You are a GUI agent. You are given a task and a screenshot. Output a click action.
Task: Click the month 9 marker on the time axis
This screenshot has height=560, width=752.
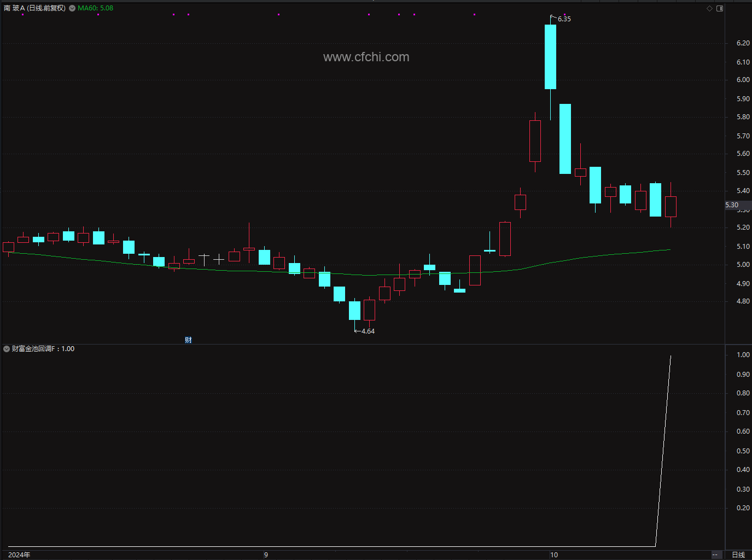tap(266, 555)
